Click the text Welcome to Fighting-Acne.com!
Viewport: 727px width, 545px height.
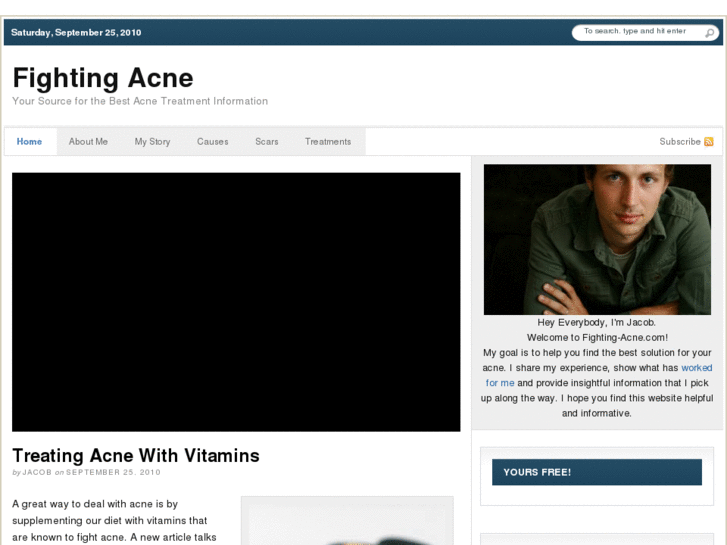pyautogui.click(x=597, y=338)
